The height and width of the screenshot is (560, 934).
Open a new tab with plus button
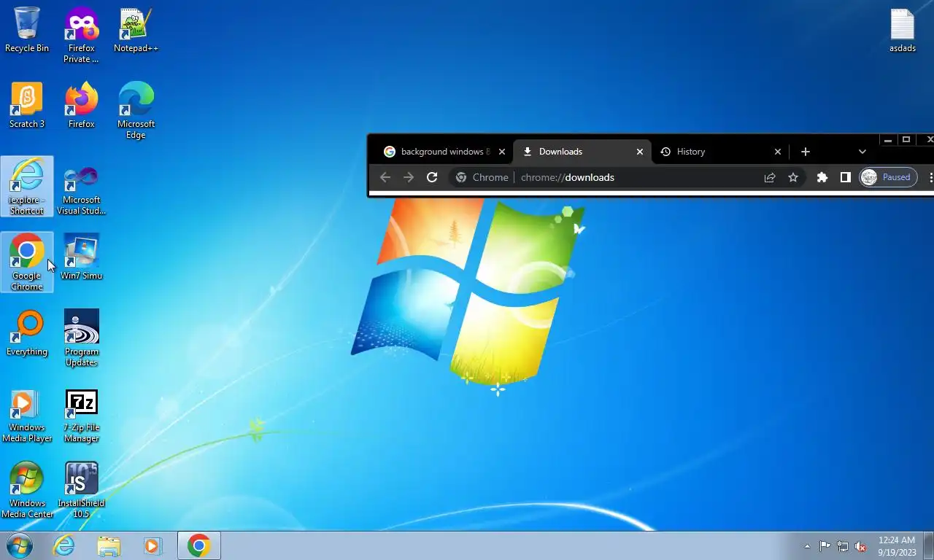tap(806, 152)
